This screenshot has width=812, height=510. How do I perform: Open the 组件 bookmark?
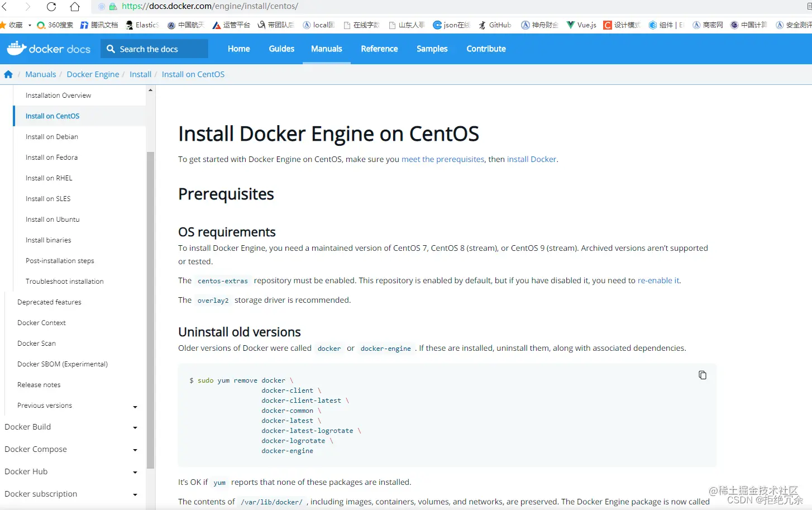click(x=666, y=25)
